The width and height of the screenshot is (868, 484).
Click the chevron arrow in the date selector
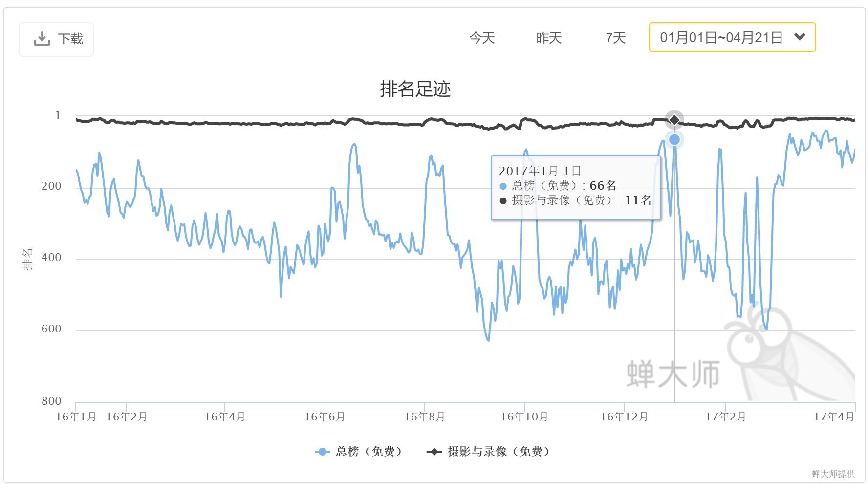[799, 36]
